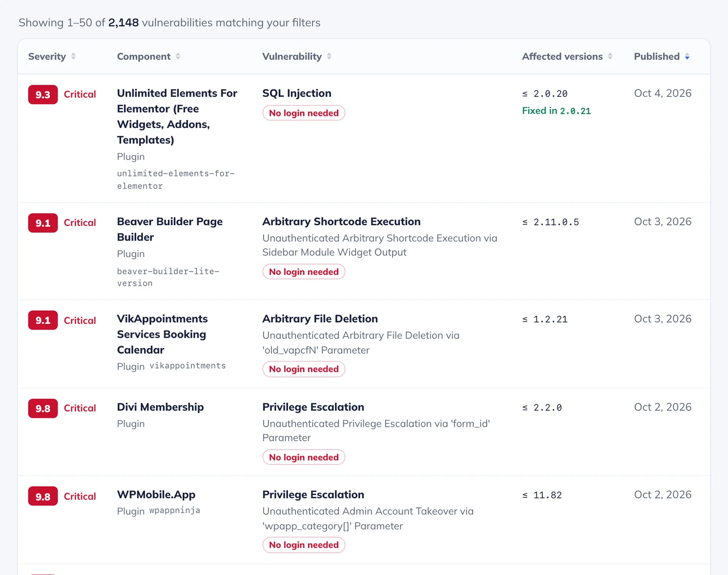
Task: Open Arbitrary File Deletion vulnerability
Action: [320, 318]
